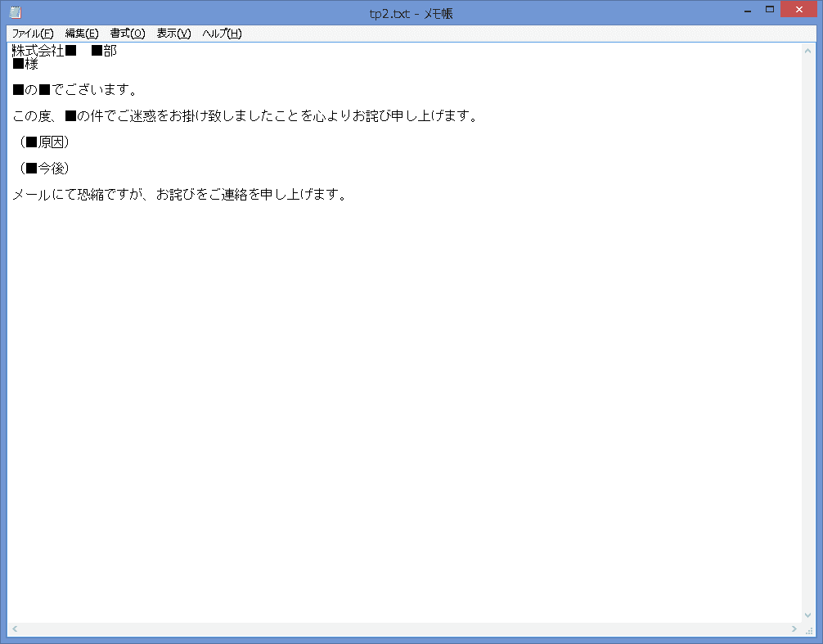
Task: Maximize the メモ帳 window
Action: 770,10
